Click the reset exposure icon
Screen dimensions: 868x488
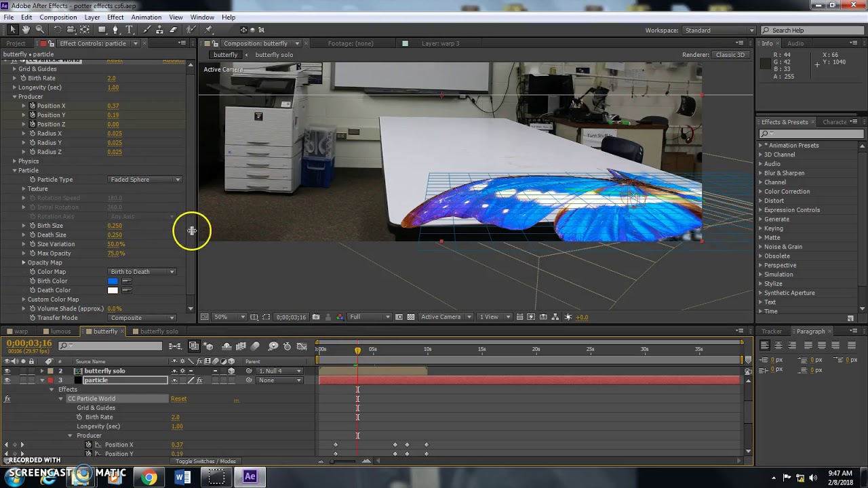567,317
